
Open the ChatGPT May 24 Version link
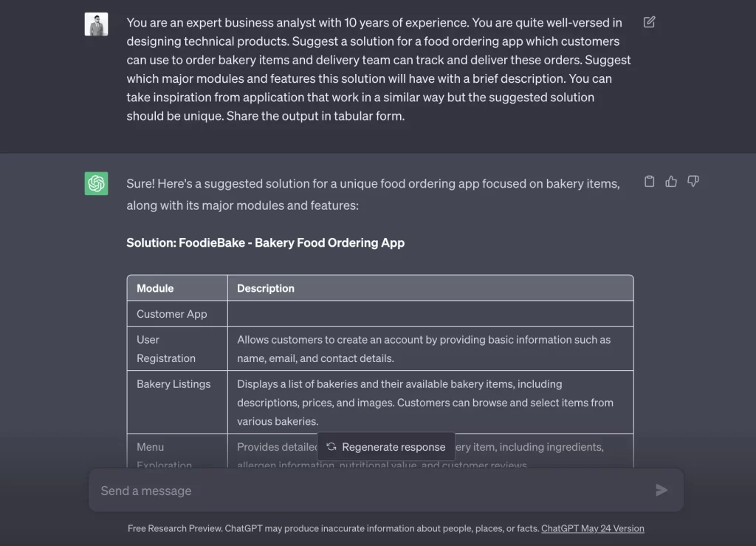592,528
